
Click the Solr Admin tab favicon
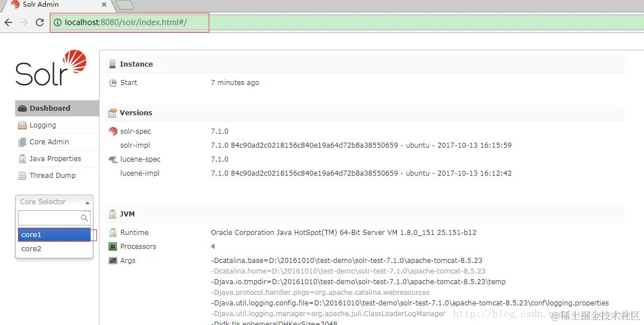[15, 4]
